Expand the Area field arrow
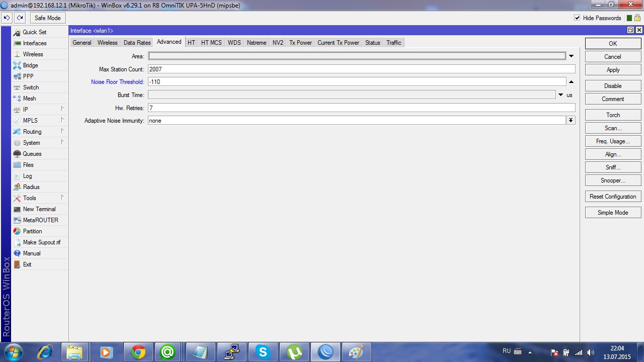 [571, 56]
